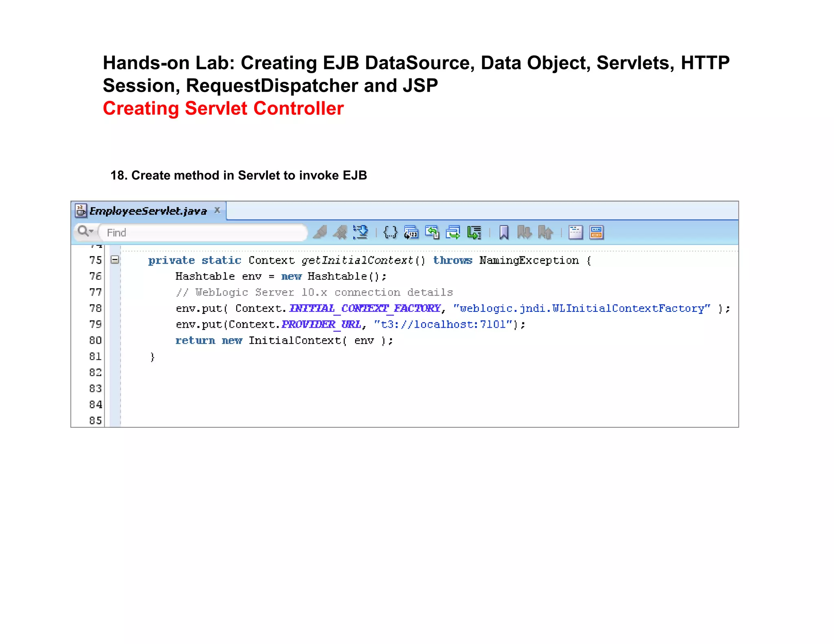Click the Java file icon on tab

(81, 211)
